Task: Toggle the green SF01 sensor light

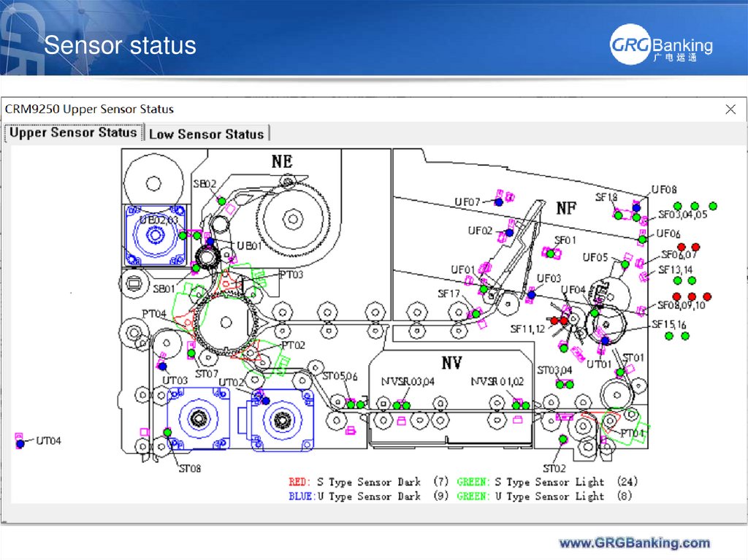Action: (x=550, y=253)
